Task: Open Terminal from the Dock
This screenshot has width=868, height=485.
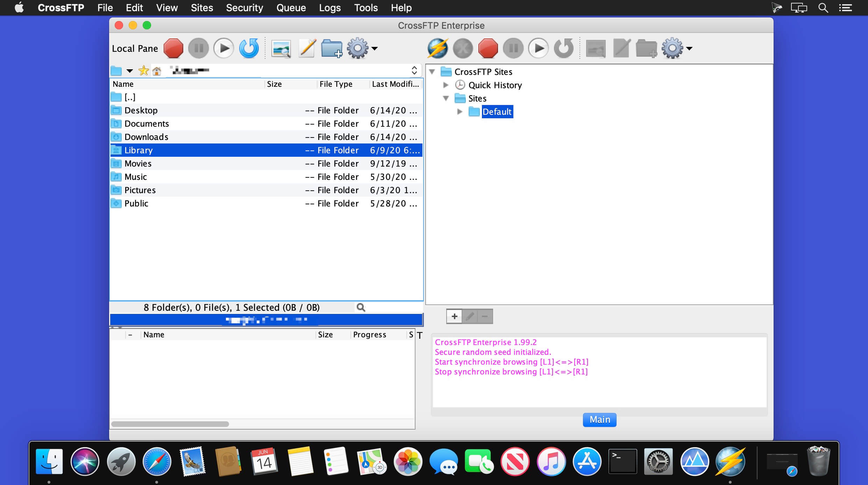Action: 622,462
